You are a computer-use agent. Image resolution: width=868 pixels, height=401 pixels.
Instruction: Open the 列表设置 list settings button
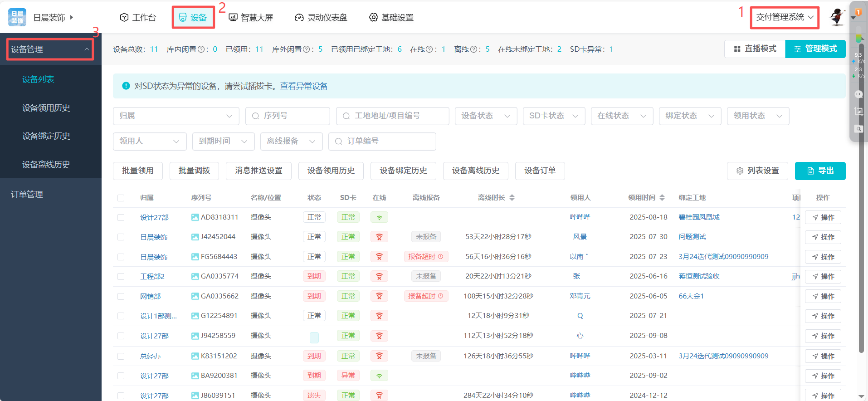[757, 171]
